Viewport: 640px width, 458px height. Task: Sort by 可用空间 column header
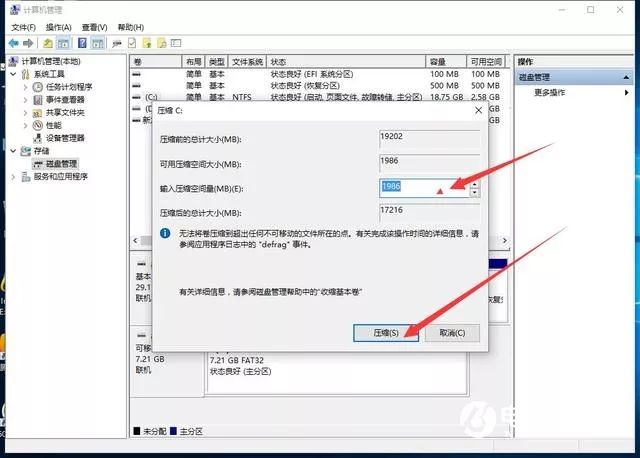tap(486, 62)
